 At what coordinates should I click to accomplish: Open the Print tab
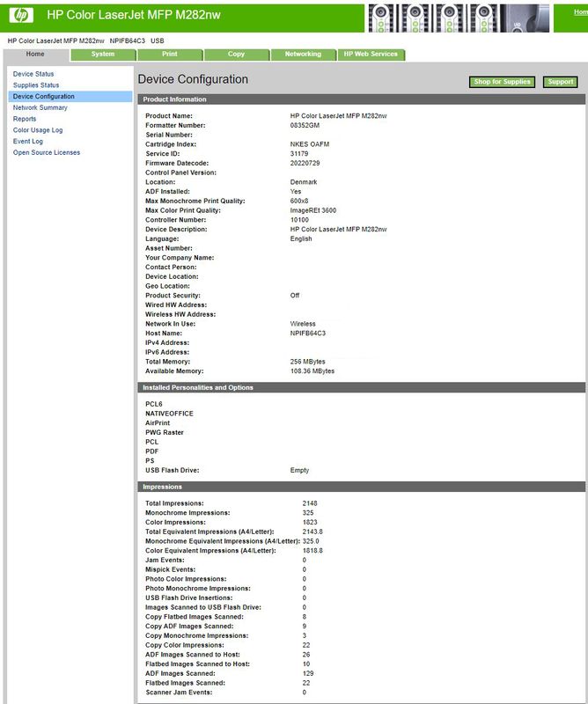(170, 55)
